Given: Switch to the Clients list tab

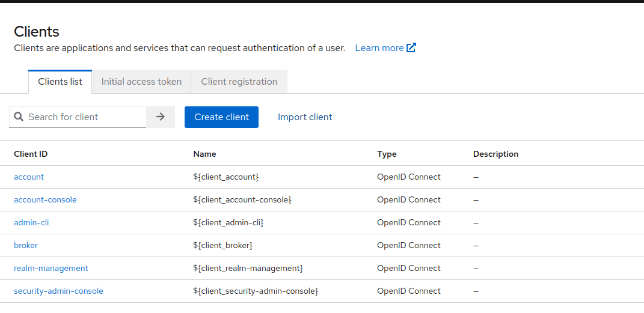Looking at the screenshot, I should 60,82.
